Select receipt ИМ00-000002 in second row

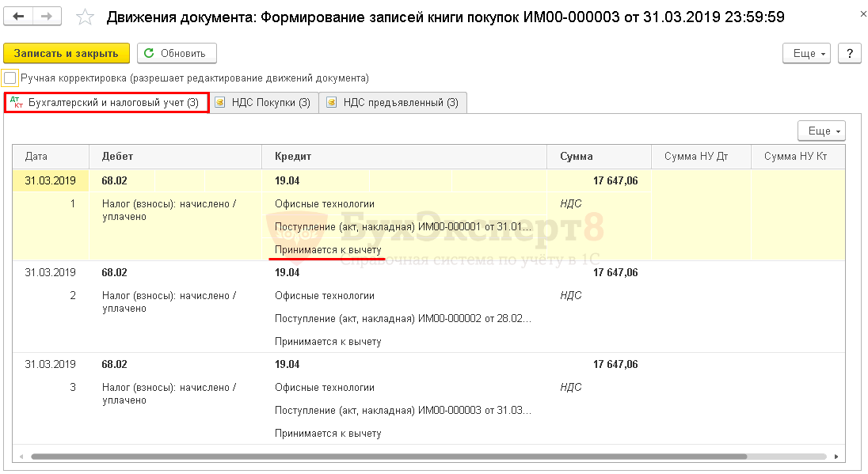(x=402, y=319)
